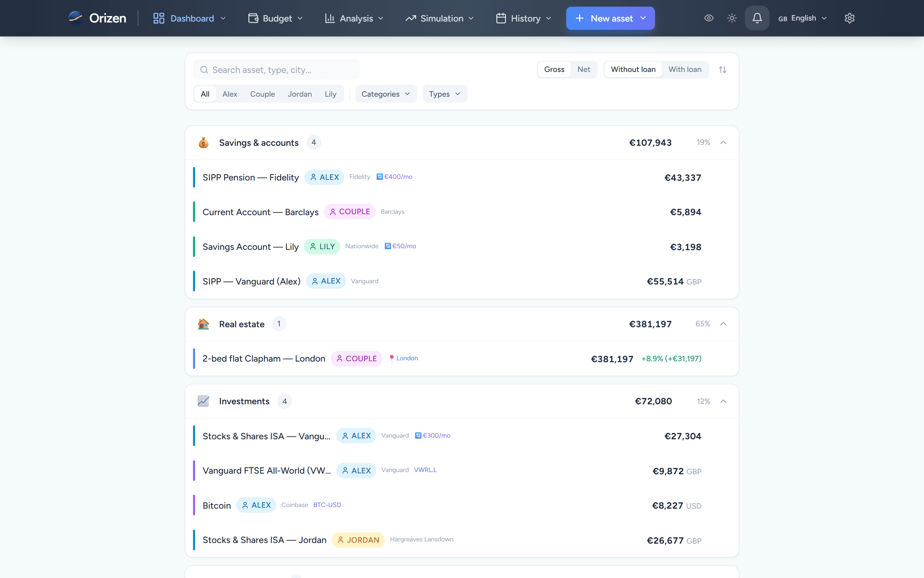Viewport: 924px width, 578px height.
Task: Click the €400/mo recurring icon
Action: [x=380, y=177]
